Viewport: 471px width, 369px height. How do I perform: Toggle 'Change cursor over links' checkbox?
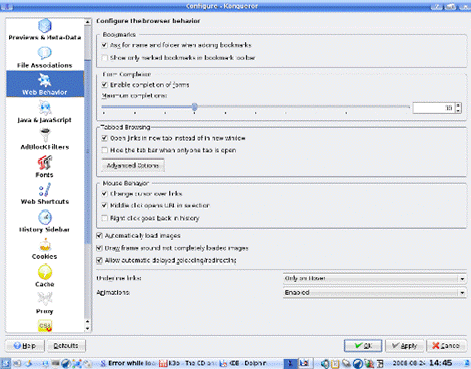pyautogui.click(x=105, y=194)
